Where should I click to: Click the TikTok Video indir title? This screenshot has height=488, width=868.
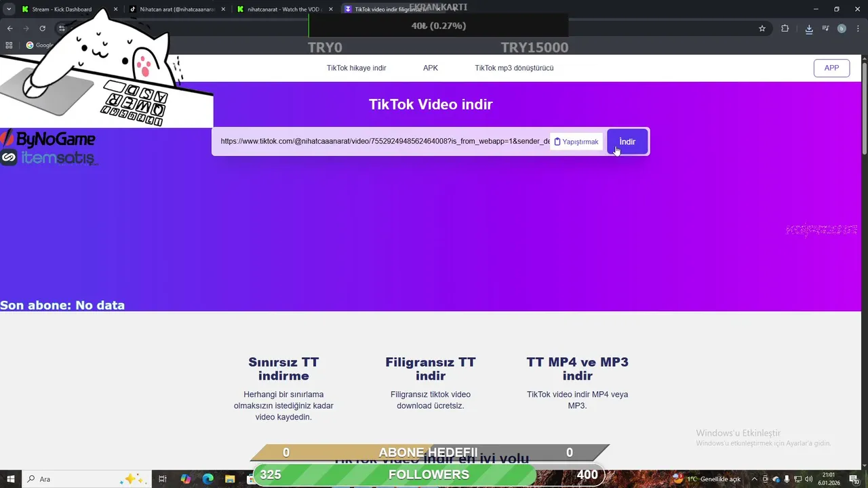tap(431, 104)
